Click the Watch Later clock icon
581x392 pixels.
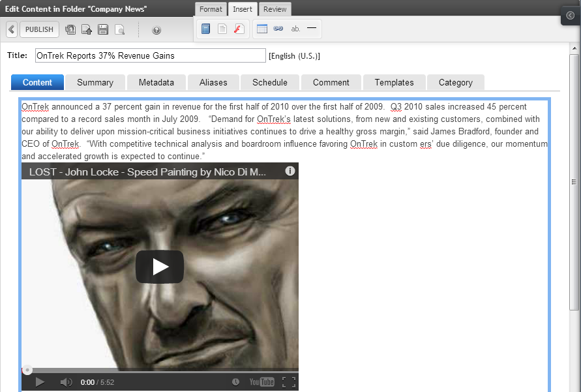click(x=235, y=382)
